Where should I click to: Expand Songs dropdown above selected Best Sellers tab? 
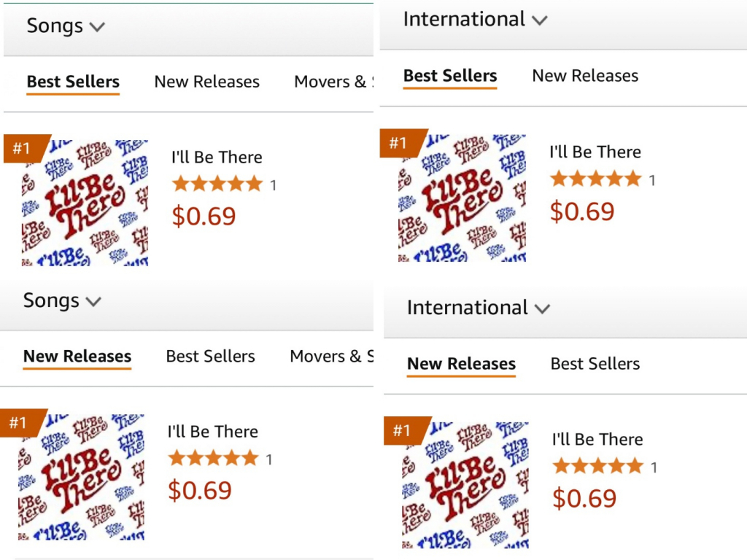(66, 27)
